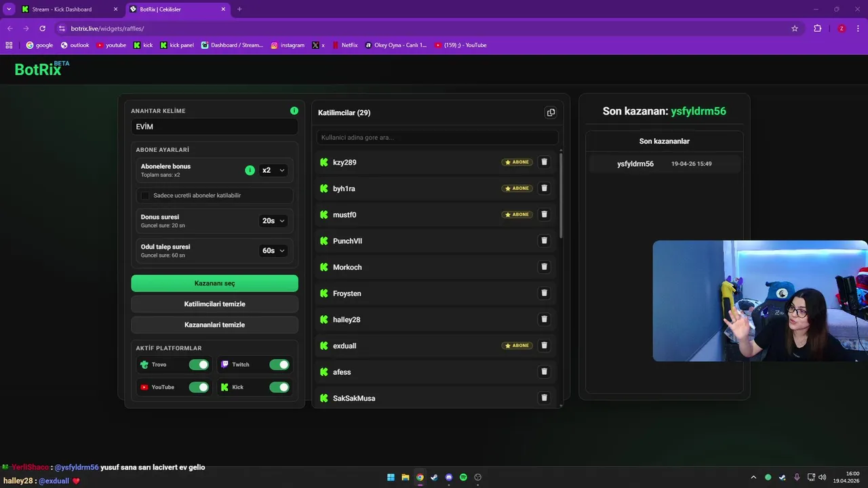The height and width of the screenshot is (488, 868).
Task: Click Kullanici adina gore ara search box
Action: 437,138
